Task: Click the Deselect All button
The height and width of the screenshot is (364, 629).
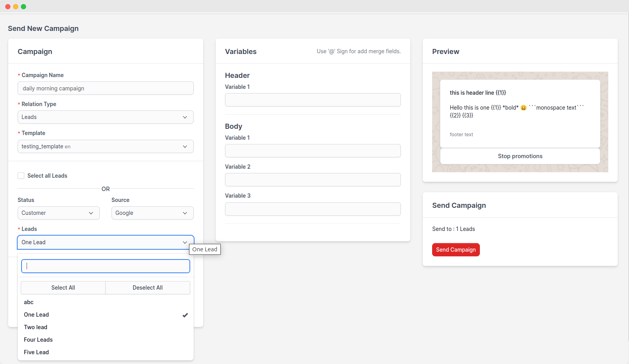Action: point(148,288)
